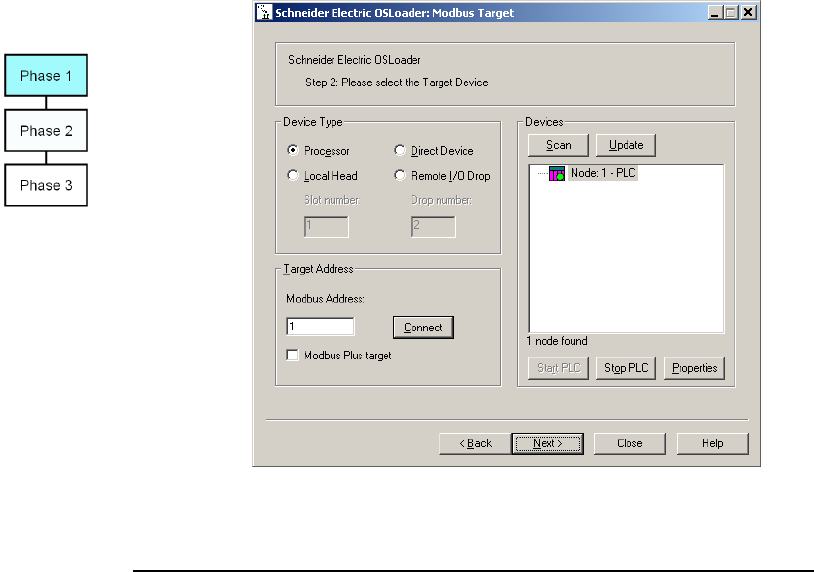The height and width of the screenshot is (572, 814).
Task: Close the OSLoader window with X
Action: (x=748, y=12)
